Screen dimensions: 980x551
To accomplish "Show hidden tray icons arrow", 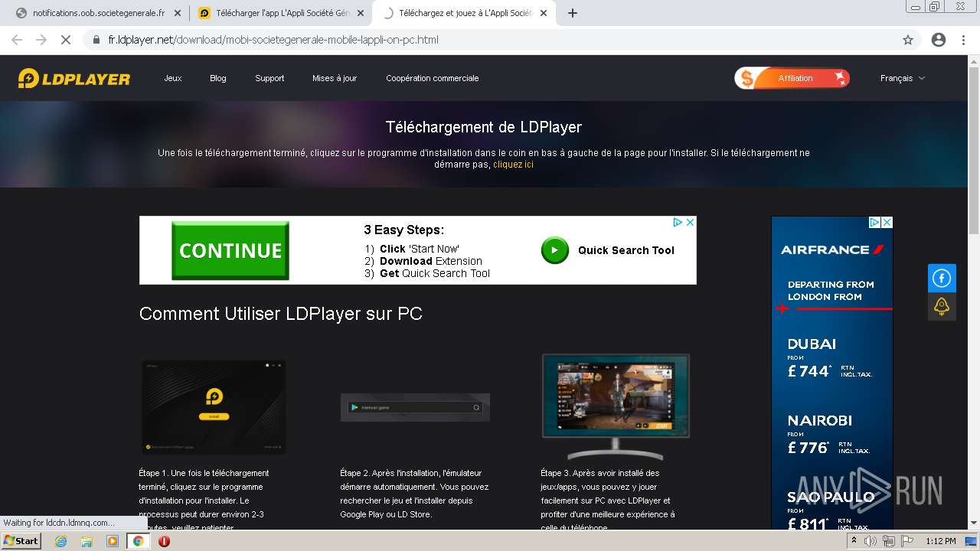I will pyautogui.click(x=854, y=541).
